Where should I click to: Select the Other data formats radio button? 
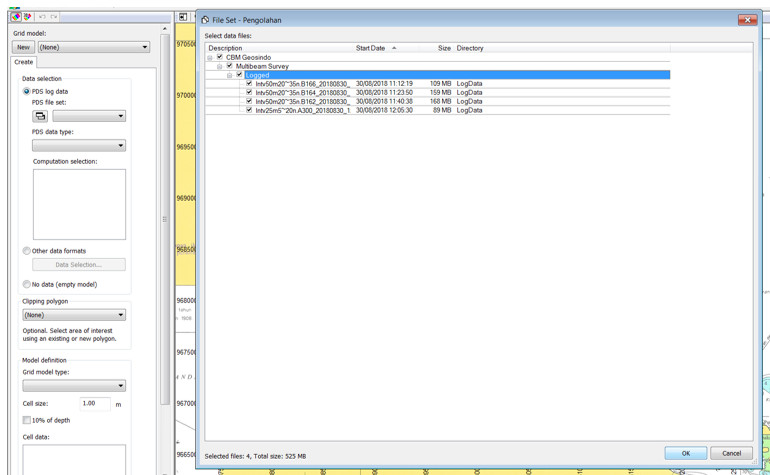click(x=27, y=251)
